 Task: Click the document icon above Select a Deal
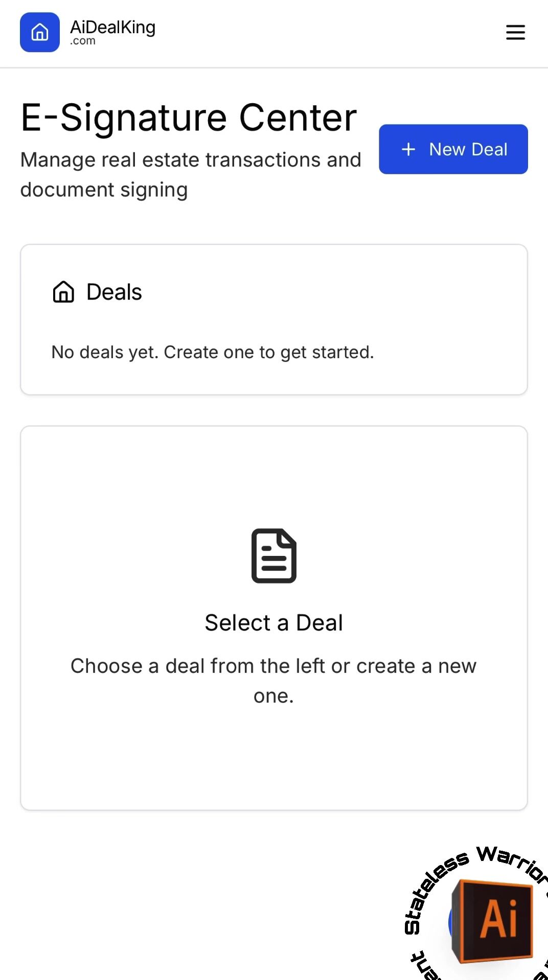[x=274, y=556]
